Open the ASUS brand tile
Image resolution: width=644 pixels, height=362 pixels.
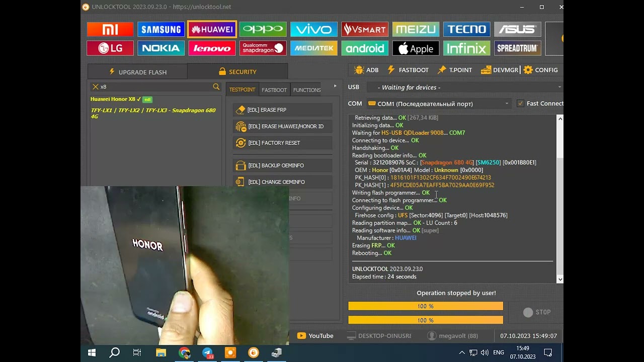tap(517, 29)
